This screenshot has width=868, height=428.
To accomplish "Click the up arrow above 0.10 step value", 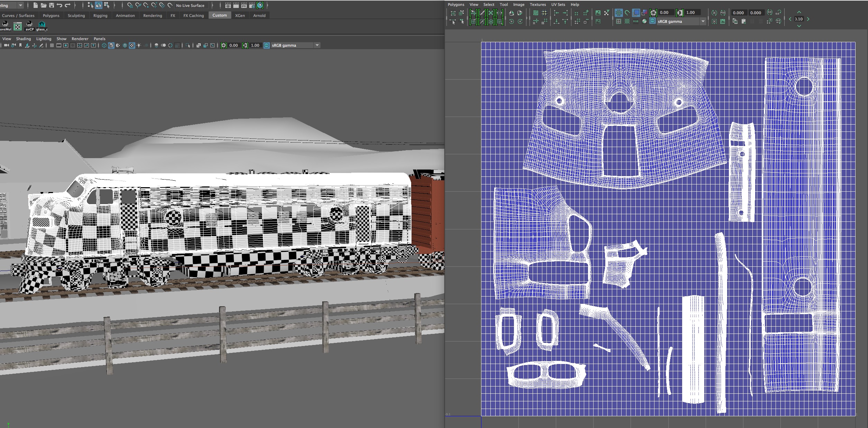I will point(799,12).
